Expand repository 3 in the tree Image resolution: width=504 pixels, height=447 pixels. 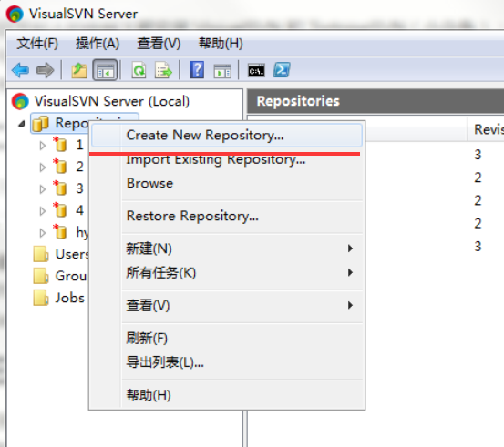click(x=43, y=189)
